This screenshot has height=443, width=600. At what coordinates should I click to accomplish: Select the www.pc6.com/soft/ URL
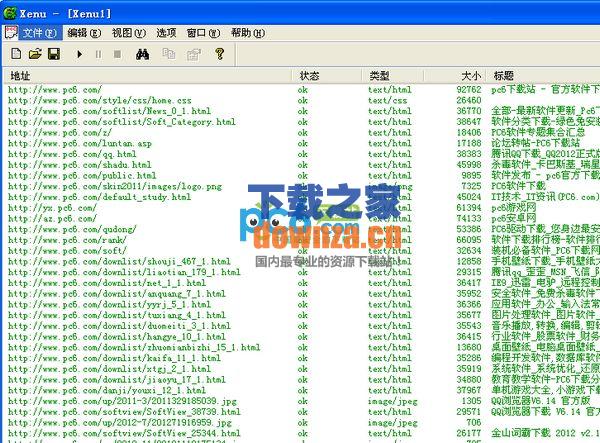[x=67, y=250]
